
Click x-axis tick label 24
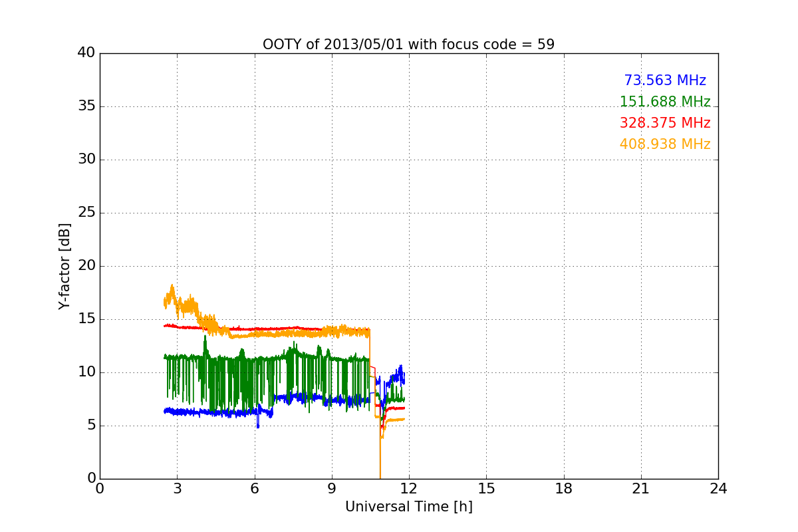click(x=718, y=488)
